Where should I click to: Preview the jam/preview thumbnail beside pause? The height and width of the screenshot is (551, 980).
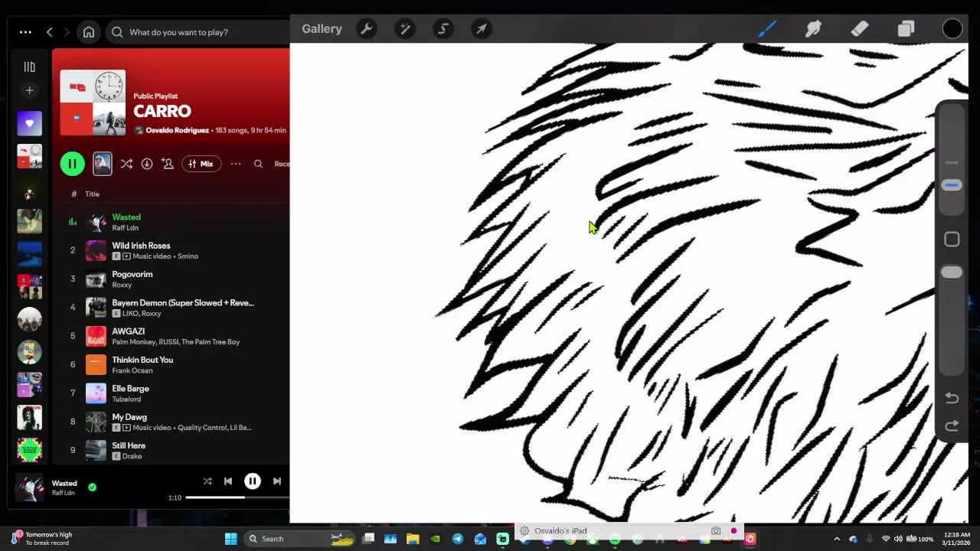(102, 164)
